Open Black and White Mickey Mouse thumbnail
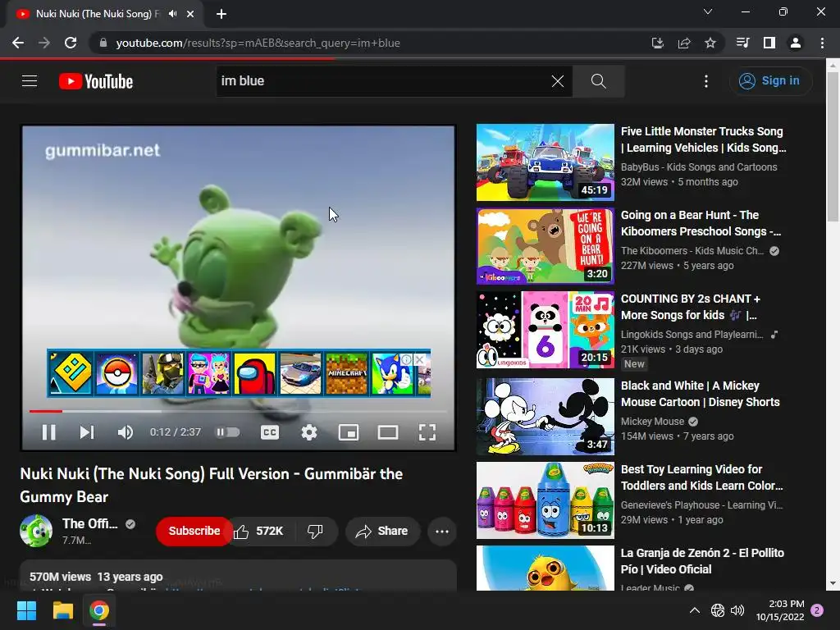Screen dimensions: 840x630 (546, 416)
